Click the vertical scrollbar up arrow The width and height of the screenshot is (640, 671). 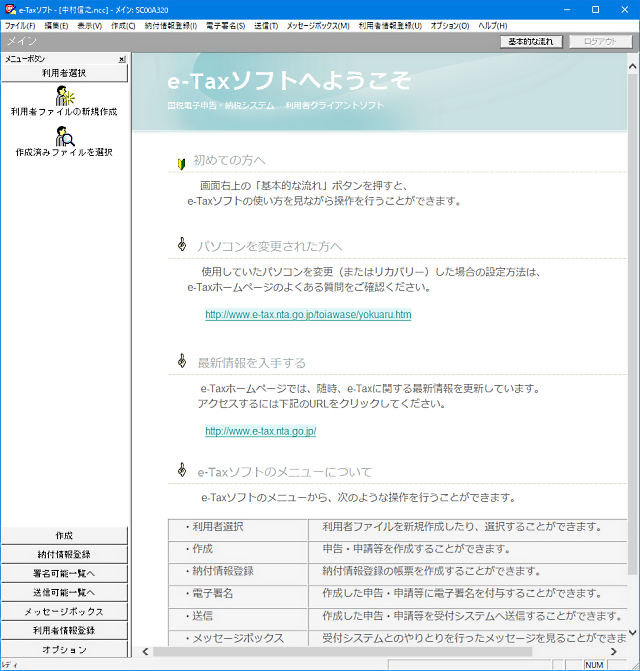[632, 67]
